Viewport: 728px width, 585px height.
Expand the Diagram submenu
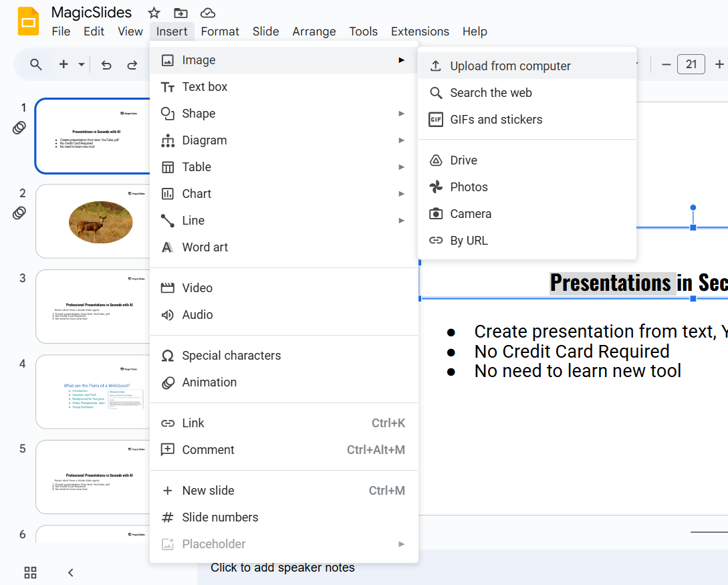(284, 140)
